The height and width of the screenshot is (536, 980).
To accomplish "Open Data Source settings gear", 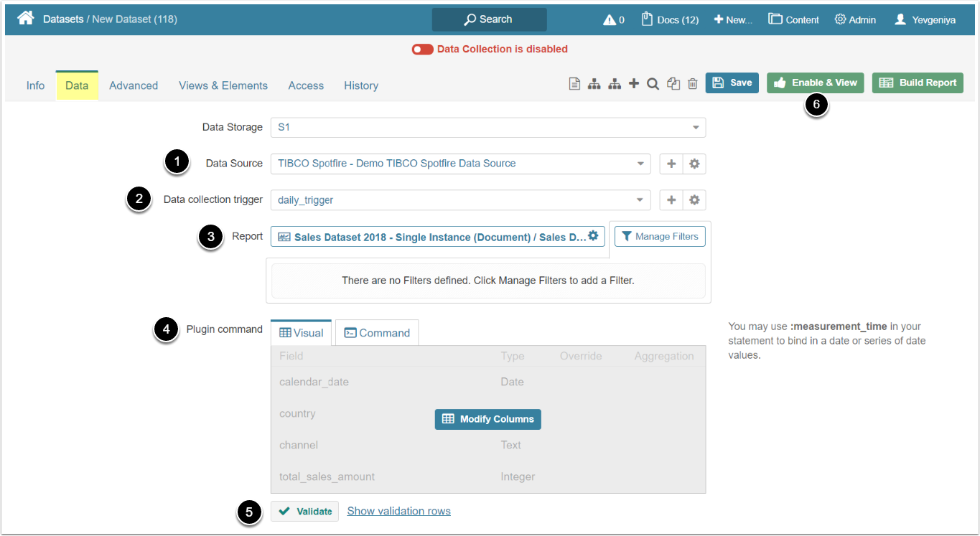I will point(694,164).
